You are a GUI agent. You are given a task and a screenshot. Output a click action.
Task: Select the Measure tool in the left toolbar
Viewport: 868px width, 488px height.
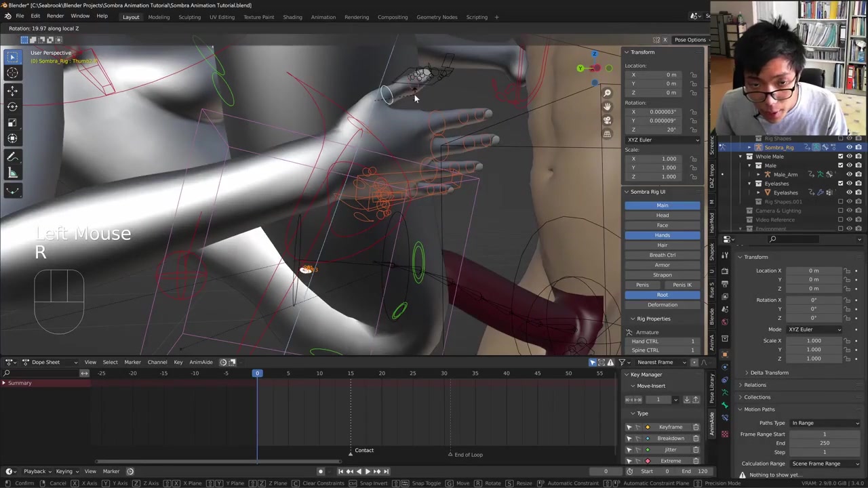pyautogui.click(x=12, y=174)
